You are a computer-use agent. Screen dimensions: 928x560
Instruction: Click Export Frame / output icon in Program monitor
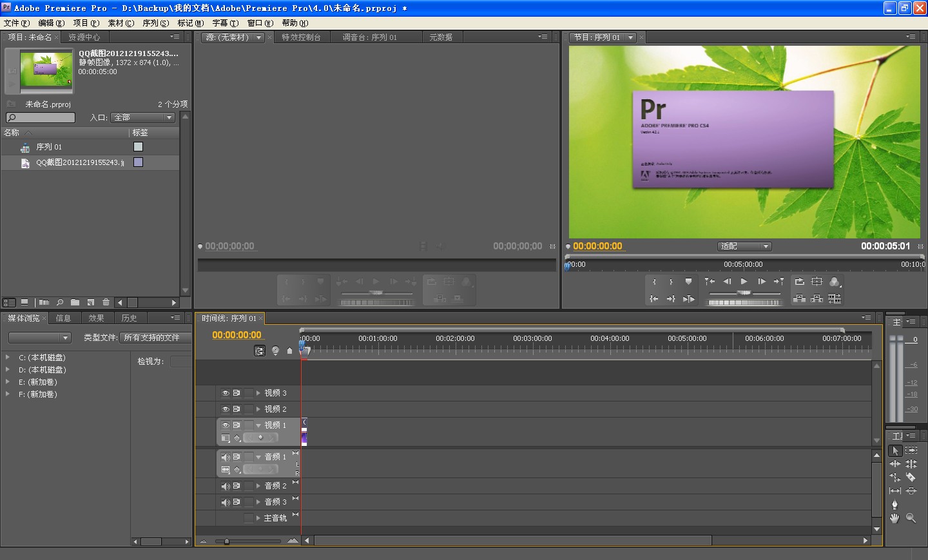pyautogui.click(x=835, y=282)
